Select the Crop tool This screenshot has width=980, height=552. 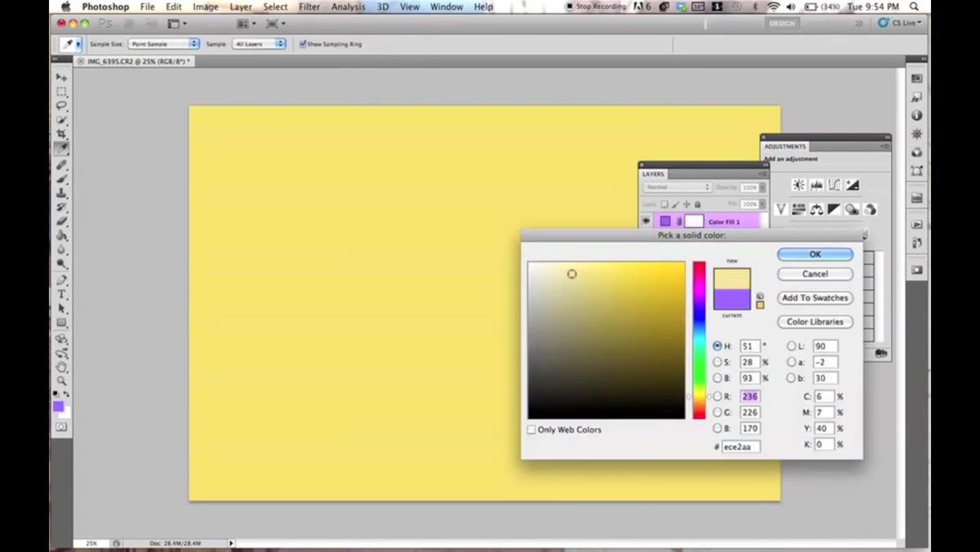(61, 134)
